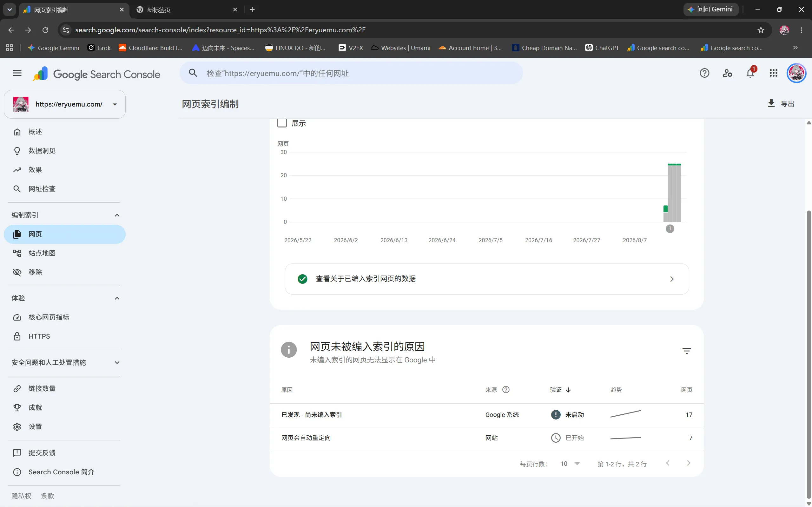
Task: Collapse the 体验 section
Action: pyautogui.click(x=117, y=298)
